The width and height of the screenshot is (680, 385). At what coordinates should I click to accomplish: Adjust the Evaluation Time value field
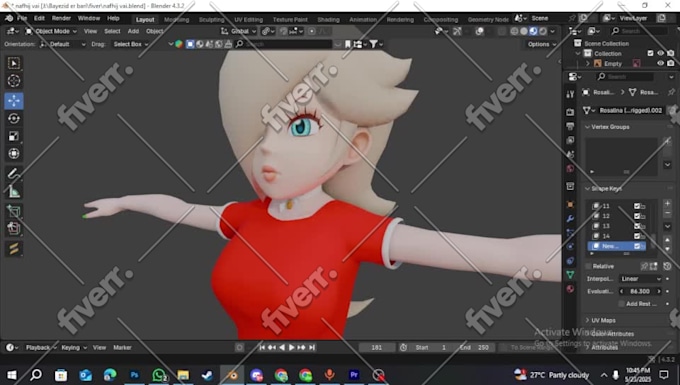click(641, 291)
